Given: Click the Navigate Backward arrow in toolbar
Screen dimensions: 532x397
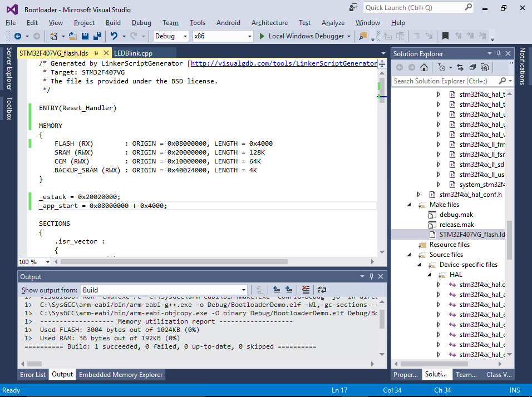Looking at the screenshot, I should coord(18,36).
